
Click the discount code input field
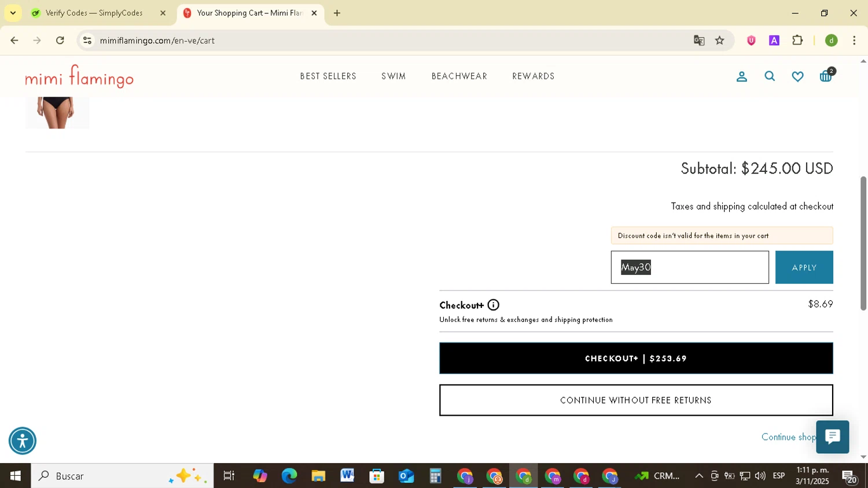click(x=690, y=267)
